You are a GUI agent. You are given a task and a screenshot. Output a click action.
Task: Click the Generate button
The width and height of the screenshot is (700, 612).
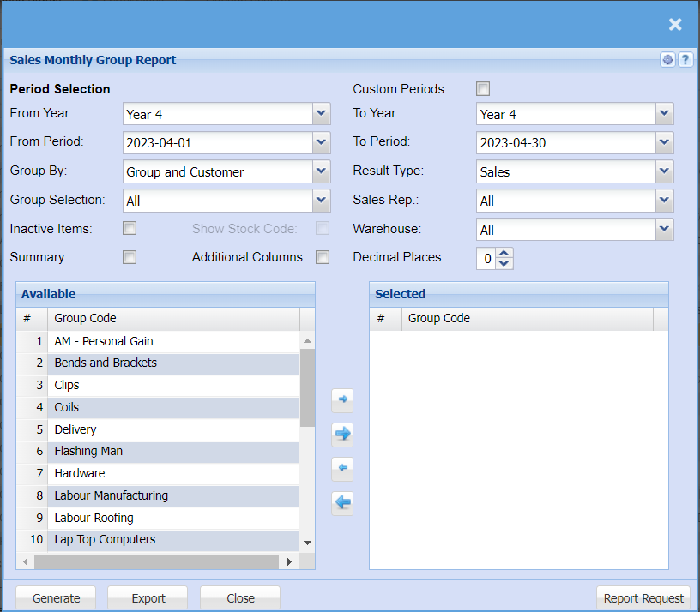click(57, 598)
